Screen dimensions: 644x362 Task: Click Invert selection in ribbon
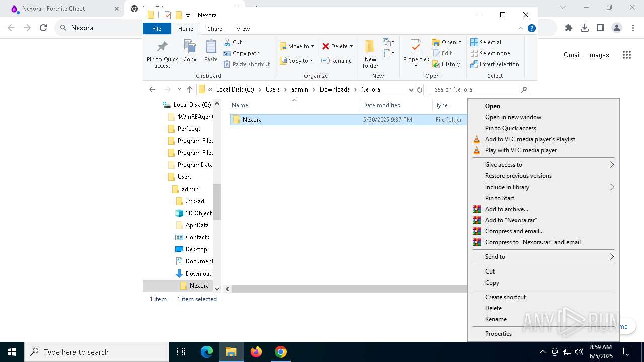(x=495, y=64)
